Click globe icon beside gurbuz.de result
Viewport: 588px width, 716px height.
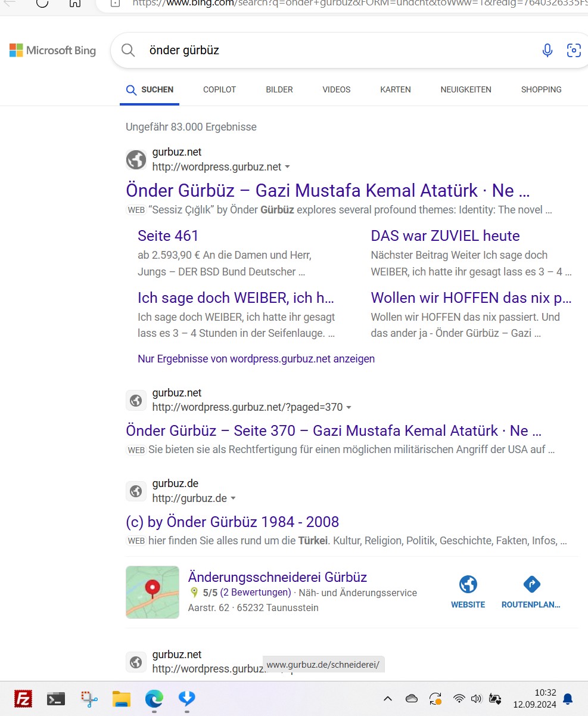(136, 491)
